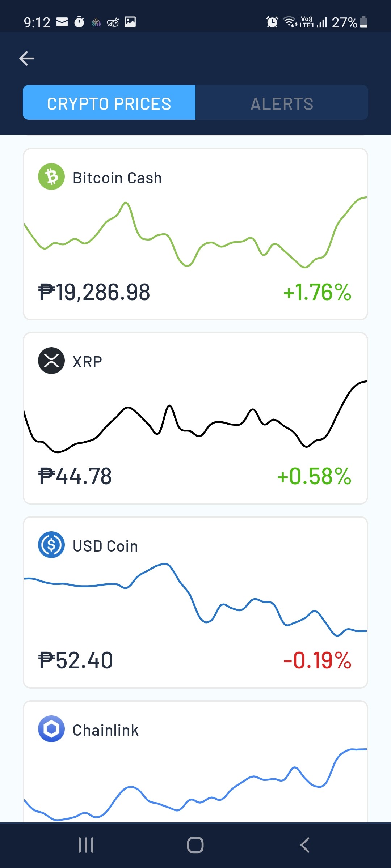Tap the USD Coin logo icon
Image resolution: width=391 pixels, height=868 pixels.
point(51,545)
